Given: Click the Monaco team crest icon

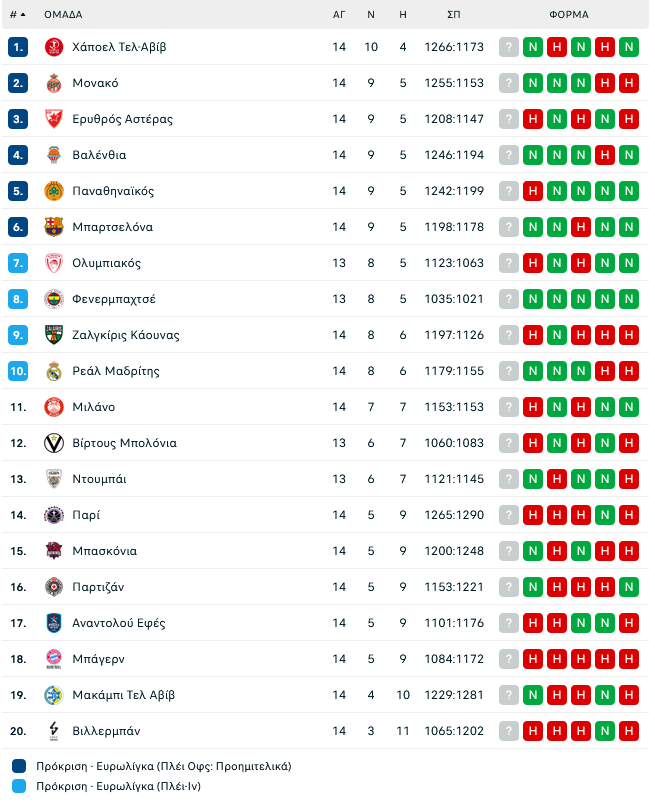Looking at the screenshot, I should (54, 83).
